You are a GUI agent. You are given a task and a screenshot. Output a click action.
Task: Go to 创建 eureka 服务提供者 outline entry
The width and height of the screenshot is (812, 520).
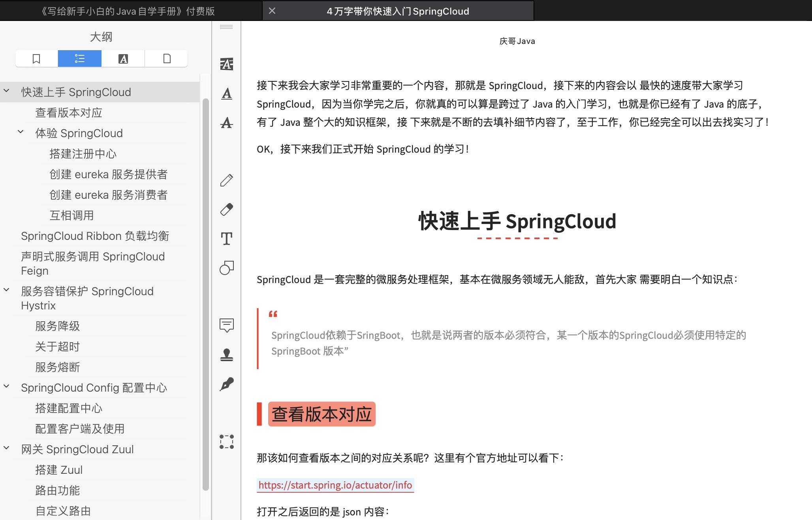point(109,174)
